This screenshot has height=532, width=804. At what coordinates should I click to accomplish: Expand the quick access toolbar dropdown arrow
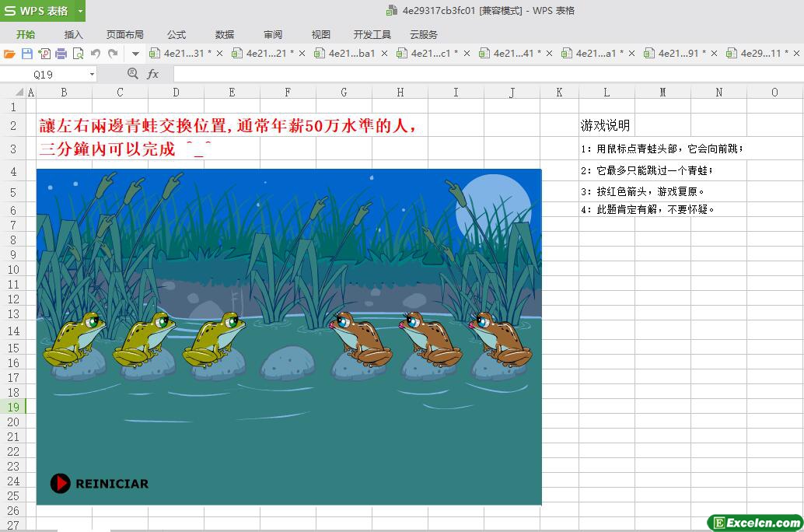point(135,54)
